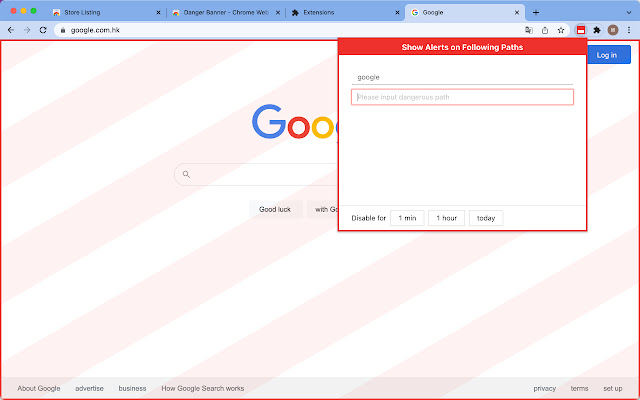Click the blue Log in button

[609, 55]
